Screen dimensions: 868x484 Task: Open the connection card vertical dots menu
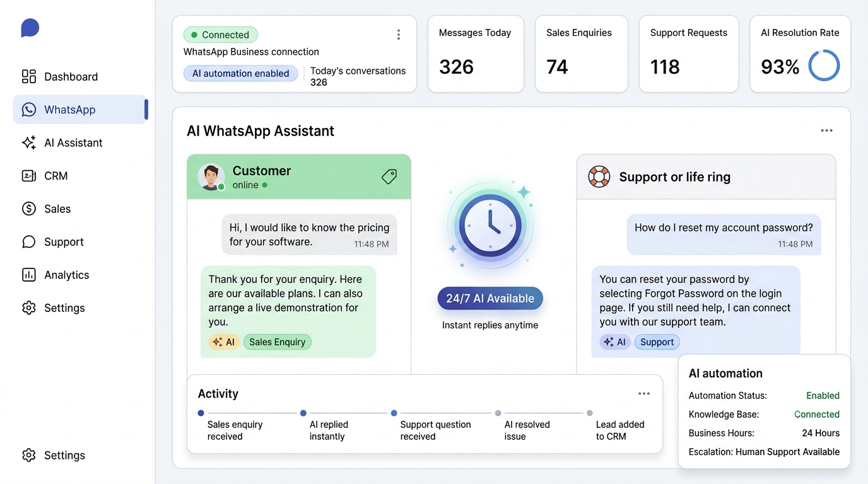pyautogui.click(x=399, y=35)
